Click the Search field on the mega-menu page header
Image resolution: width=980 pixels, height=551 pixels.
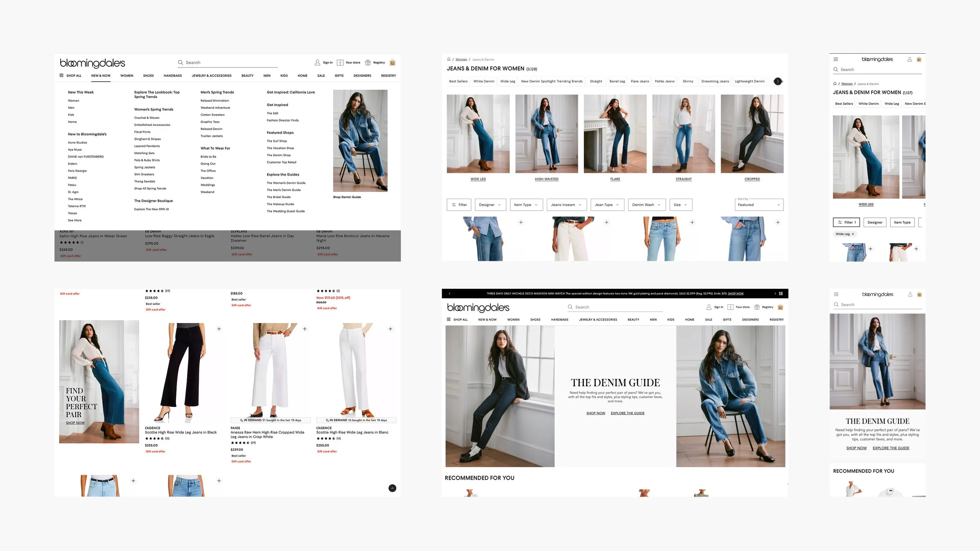[x=228, y=63]
